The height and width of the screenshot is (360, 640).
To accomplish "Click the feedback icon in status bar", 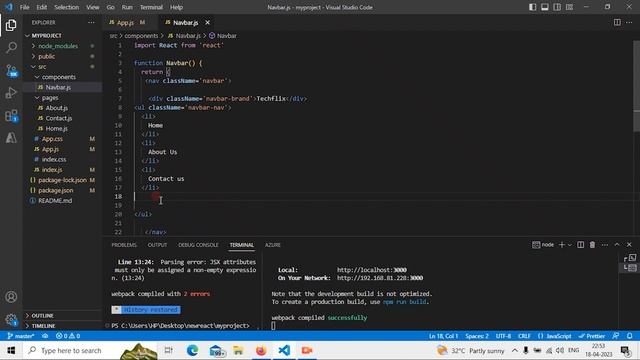I will (x=616, y=336).
